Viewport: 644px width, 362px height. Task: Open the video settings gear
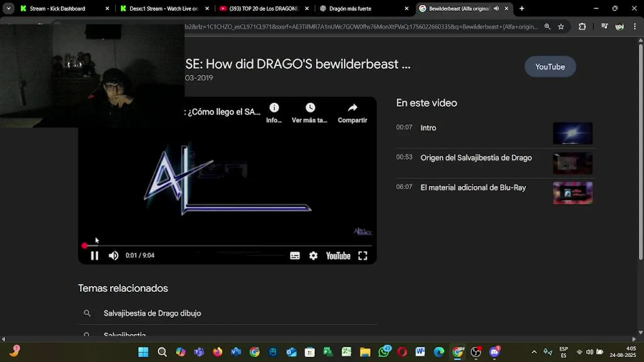tap(313, 255)
